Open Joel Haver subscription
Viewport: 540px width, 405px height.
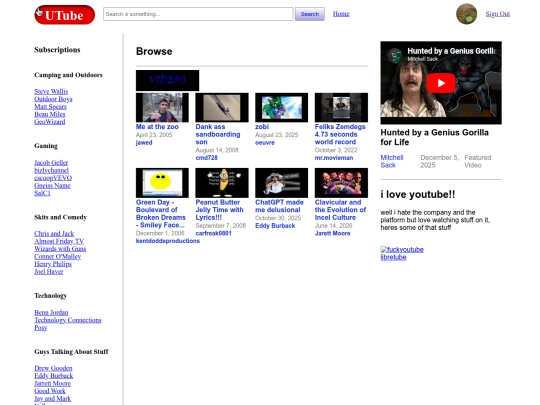(x=49, y=272)
